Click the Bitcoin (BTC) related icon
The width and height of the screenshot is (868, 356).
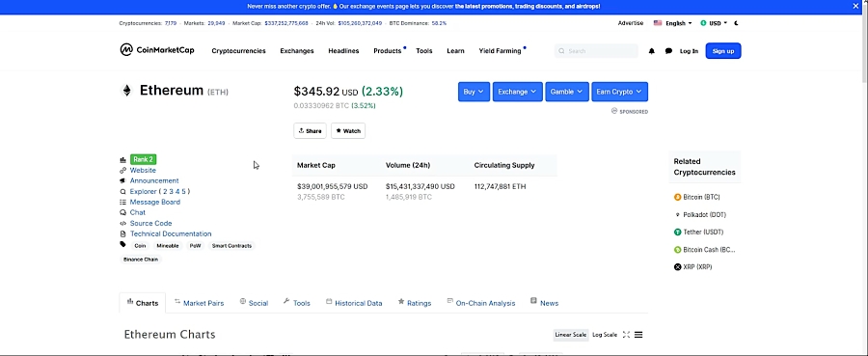point(677,197)
